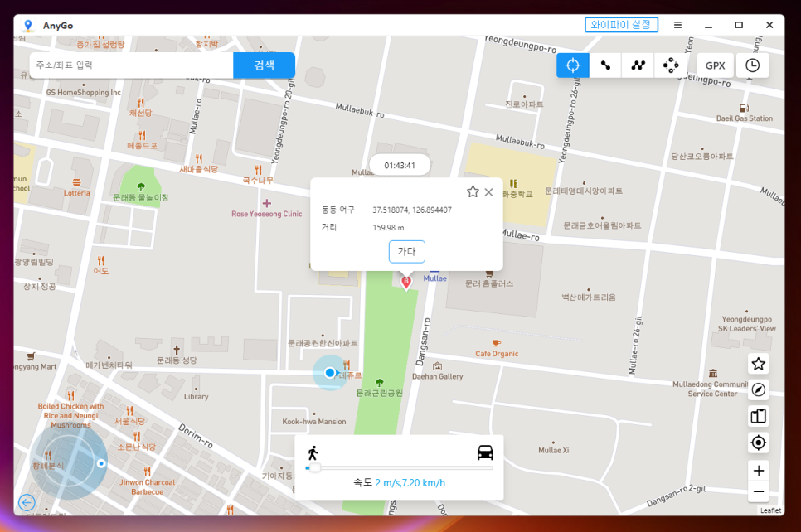Click the blue current location dot
This screenshot has height=532, width=801.
point(330,373)
